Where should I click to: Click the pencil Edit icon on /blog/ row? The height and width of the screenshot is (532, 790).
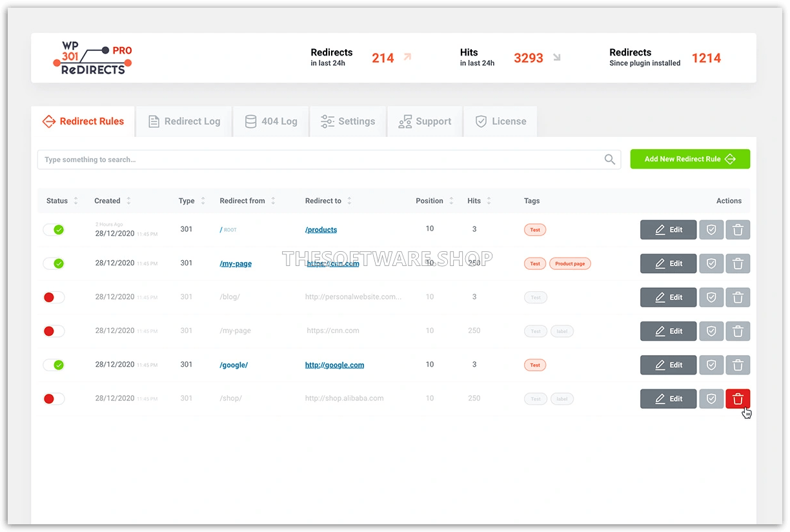[658, 297]
